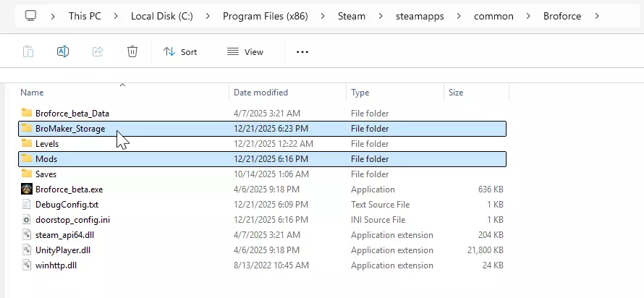Click the monitor icon in address bar

pyautogui.click(x=31, y=15)
